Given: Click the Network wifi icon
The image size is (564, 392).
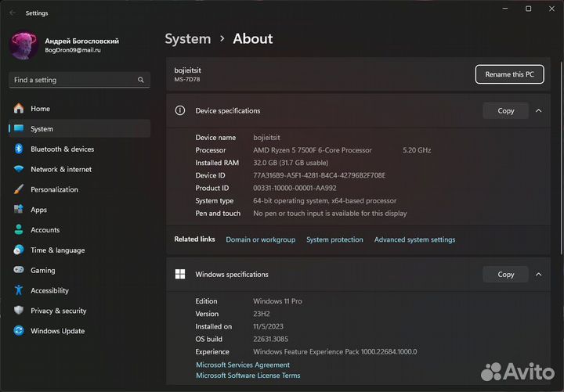Looking at the screenshot, I should point(19,169).
